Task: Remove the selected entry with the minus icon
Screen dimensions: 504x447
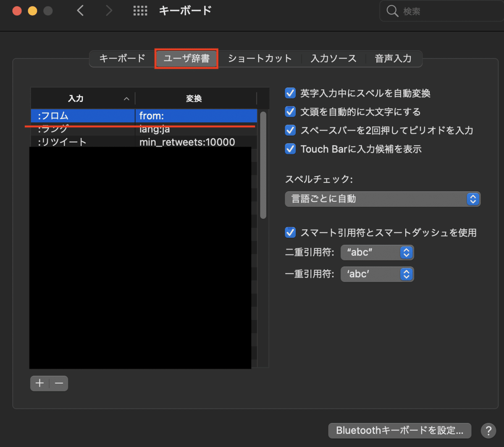Action: pos(59,383)
